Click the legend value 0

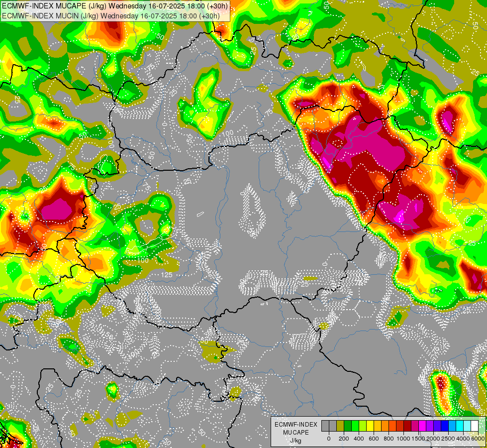[329, 439]
